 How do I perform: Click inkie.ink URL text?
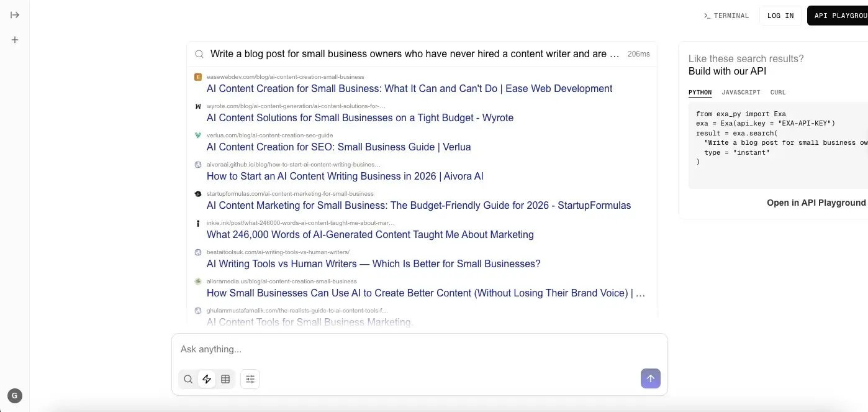[x=299, y=223]
